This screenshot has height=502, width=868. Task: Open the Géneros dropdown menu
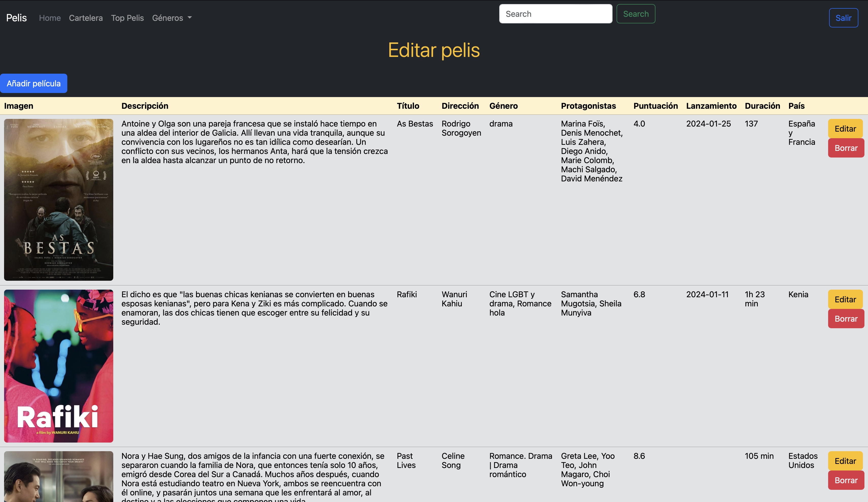pyautogui.click(x=171, y=18)
